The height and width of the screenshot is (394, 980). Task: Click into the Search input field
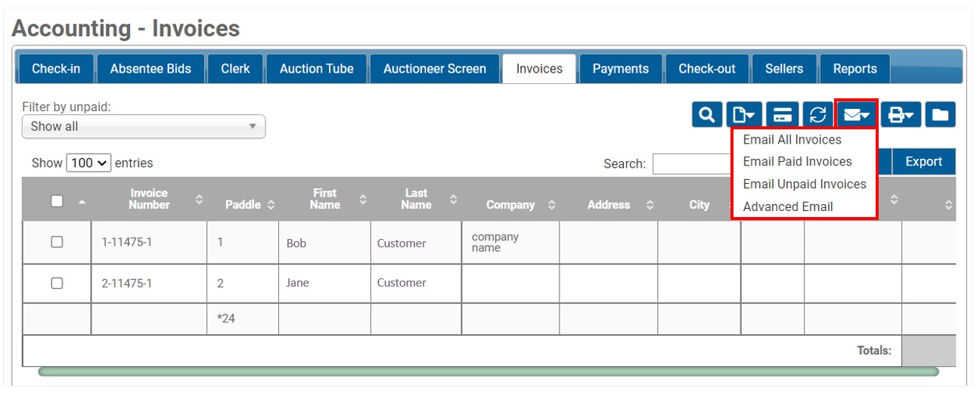(692, 163)
